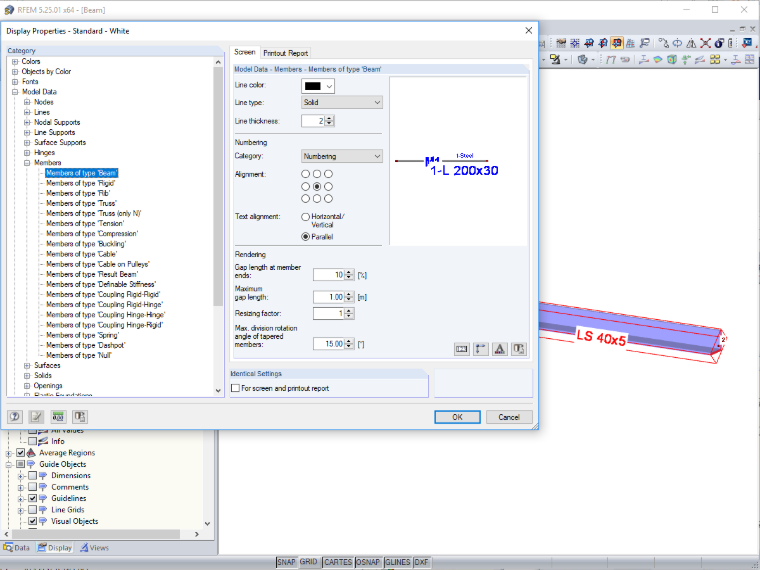Select Members of type 'Truss' in the tree
Image resolution: width=760 pixels, height=570 pixels.
[x=81, y=203]
